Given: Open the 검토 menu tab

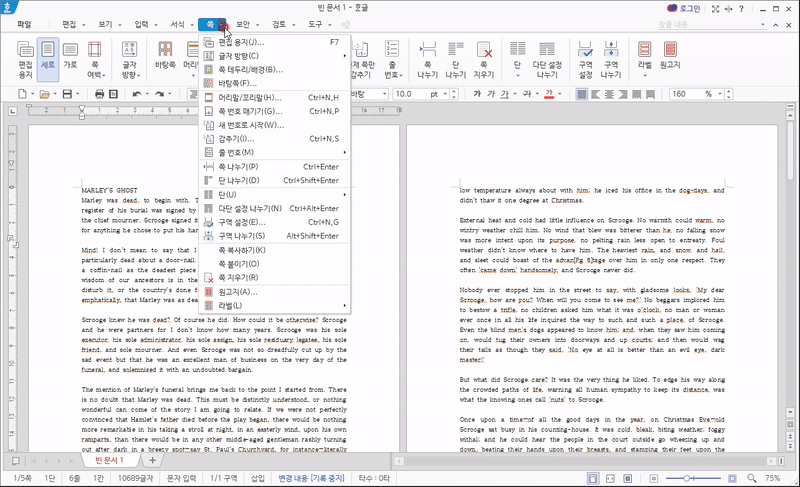Looking at the screenshot, I should point(279,24).
